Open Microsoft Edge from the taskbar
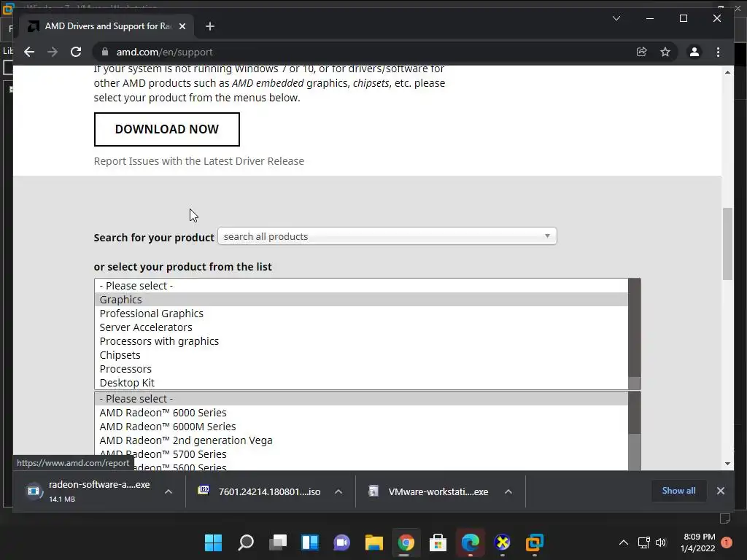The image size is (747, 560). tap(471, 542)
